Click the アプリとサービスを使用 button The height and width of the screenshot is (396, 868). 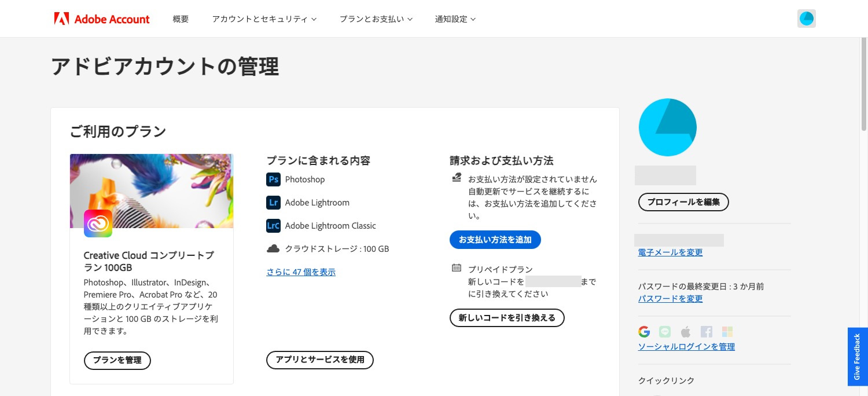(x=320, y=360)
